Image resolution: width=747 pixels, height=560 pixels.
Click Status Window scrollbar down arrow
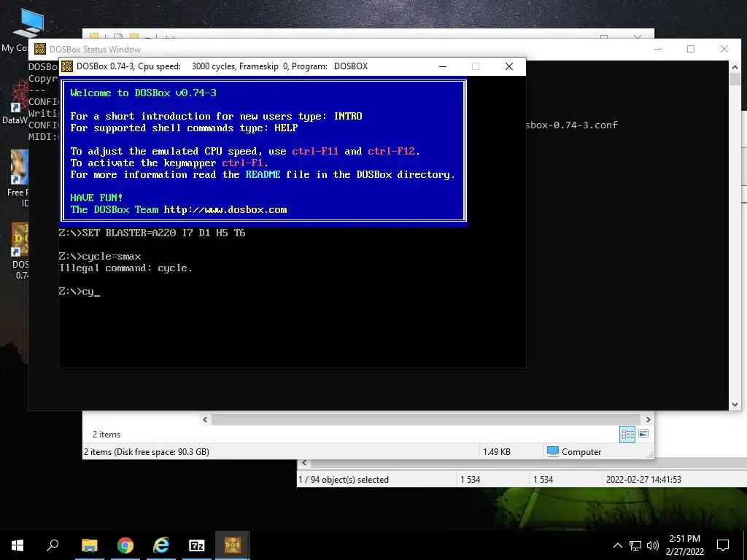pos(735,405)
